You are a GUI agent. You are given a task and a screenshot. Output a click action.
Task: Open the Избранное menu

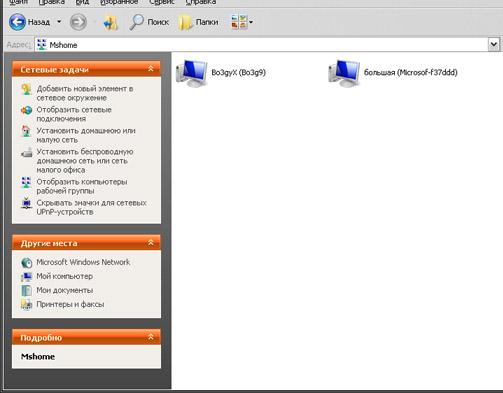pos(119,2)
